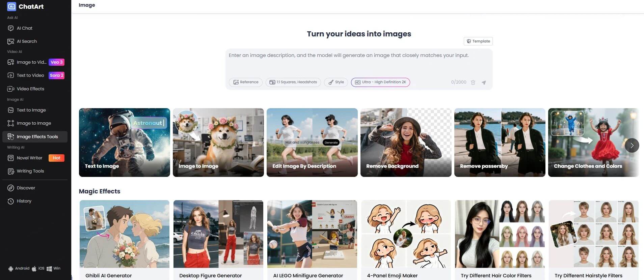Click the Reference image upload button
644x280 pixels.
point(246,82)
